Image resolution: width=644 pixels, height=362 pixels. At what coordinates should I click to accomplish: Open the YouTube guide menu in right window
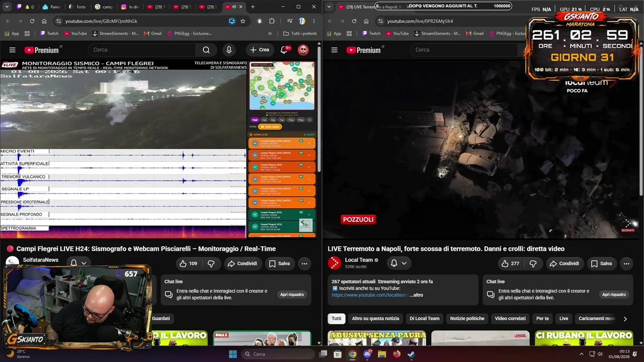click(335, 50)
